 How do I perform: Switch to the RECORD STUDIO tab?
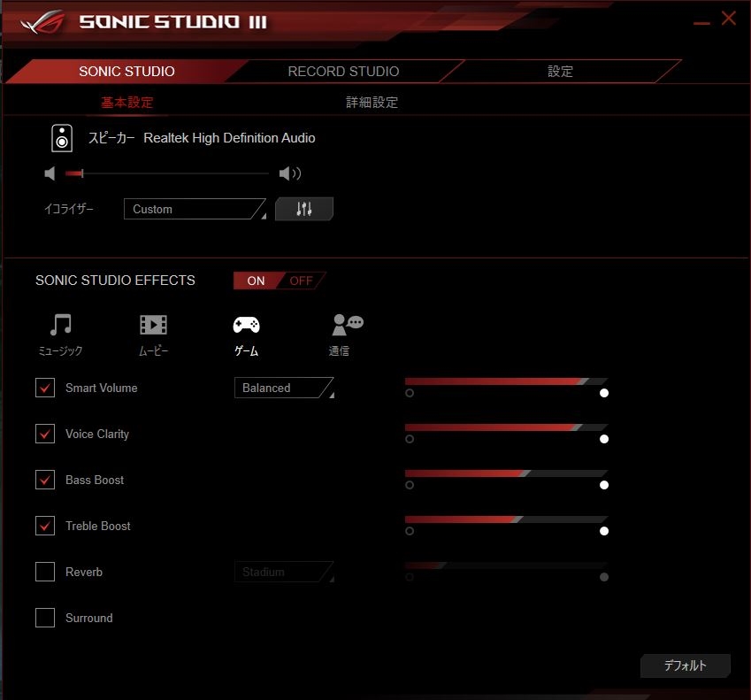(343, 72)
